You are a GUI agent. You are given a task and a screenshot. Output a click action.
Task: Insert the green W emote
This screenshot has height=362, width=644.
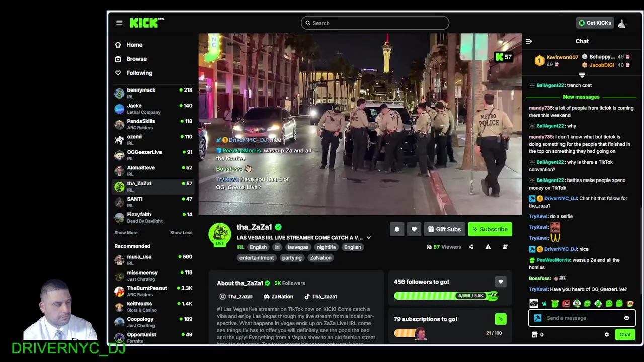[x=544, y=303]
